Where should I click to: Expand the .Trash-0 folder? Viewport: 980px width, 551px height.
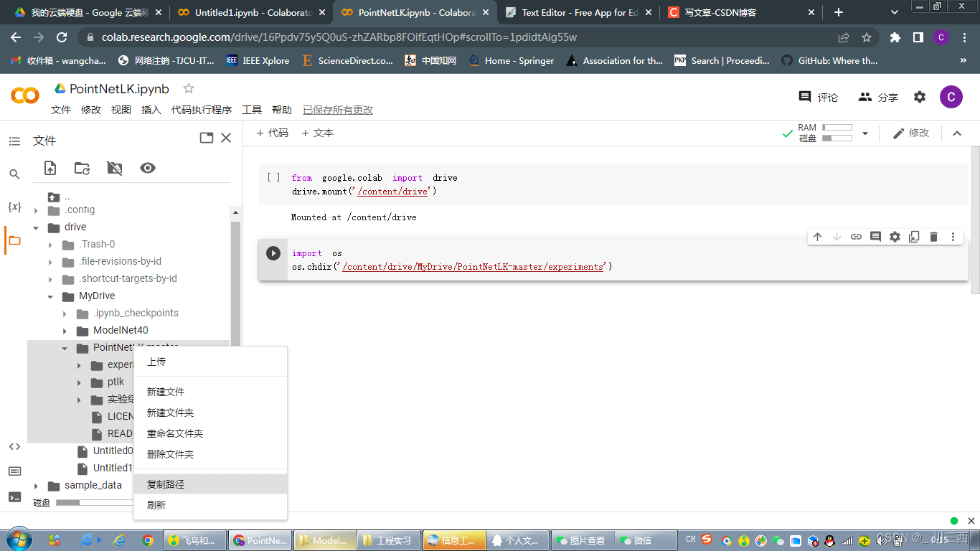[x=50, y=245]
